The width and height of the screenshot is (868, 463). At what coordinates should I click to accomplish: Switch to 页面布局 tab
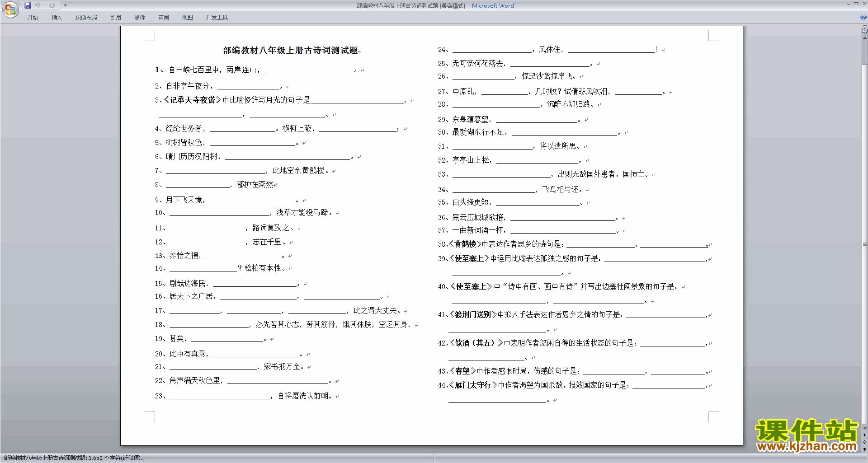tap(86, 17)
